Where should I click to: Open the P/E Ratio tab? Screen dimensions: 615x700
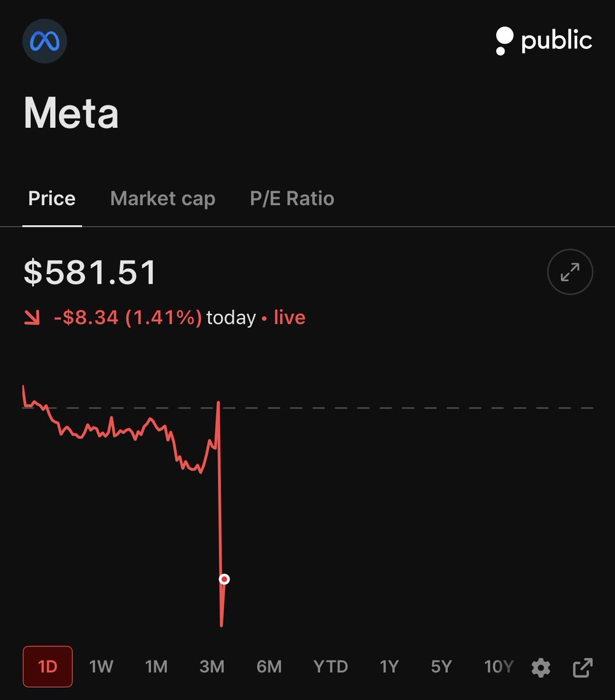tap(292, 198)
